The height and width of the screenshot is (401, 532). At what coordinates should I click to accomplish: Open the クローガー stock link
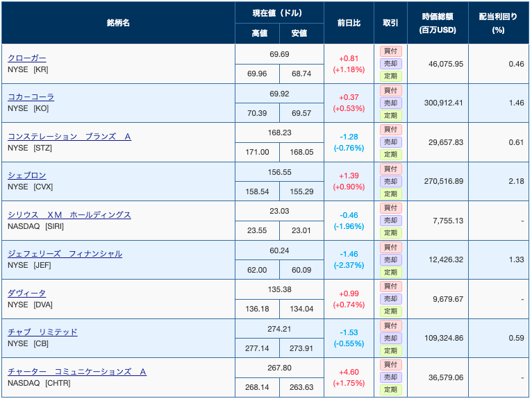pyautogui.click(x=27, y=58)
